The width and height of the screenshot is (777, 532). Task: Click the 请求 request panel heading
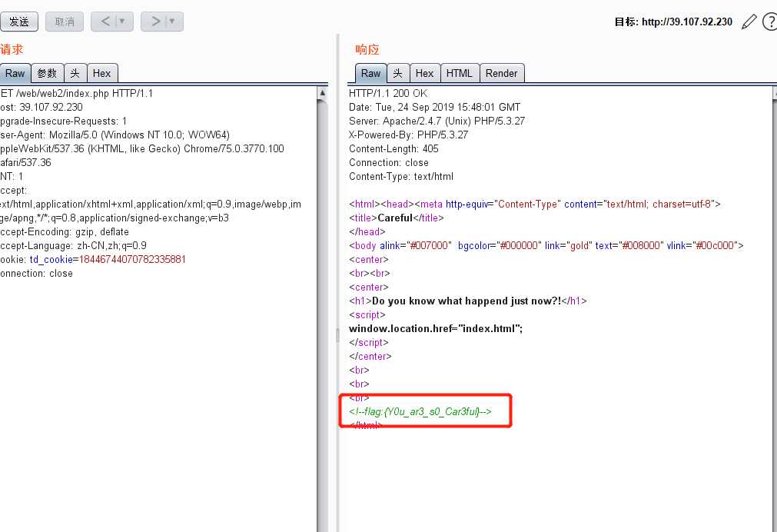tap(12, 49)
